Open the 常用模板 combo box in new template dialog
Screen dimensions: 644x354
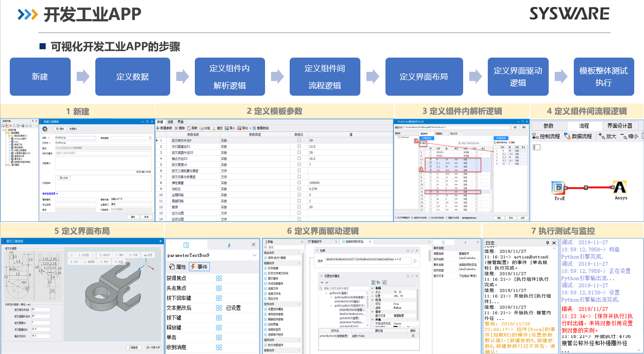point(131,138)
